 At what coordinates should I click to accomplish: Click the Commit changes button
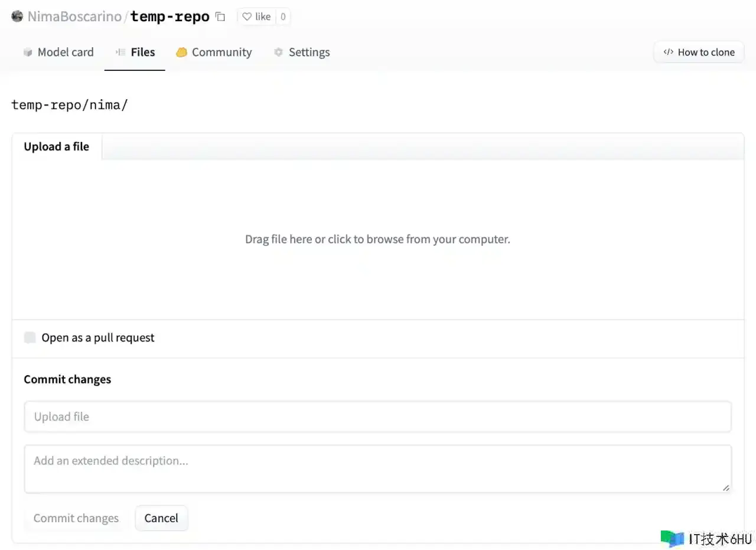coord(76,518)
